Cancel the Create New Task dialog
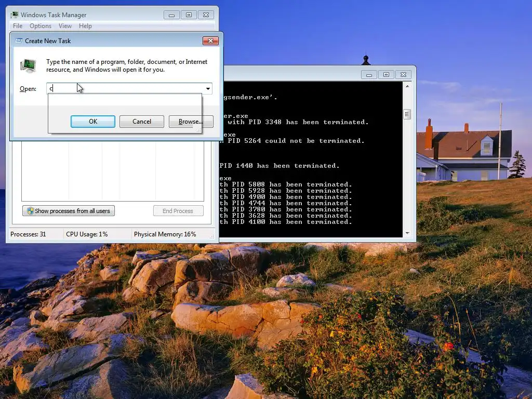Viewport: 532px width, 399px height. point(142,122)
